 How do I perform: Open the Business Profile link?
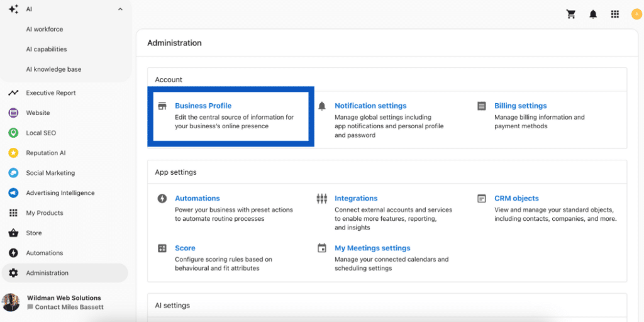tap(203, 106)
